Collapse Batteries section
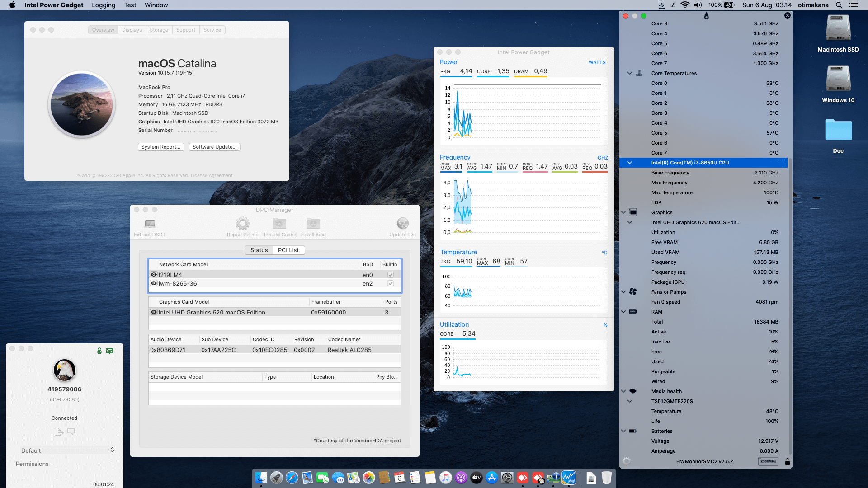868x488 pixels. [624, 431]
